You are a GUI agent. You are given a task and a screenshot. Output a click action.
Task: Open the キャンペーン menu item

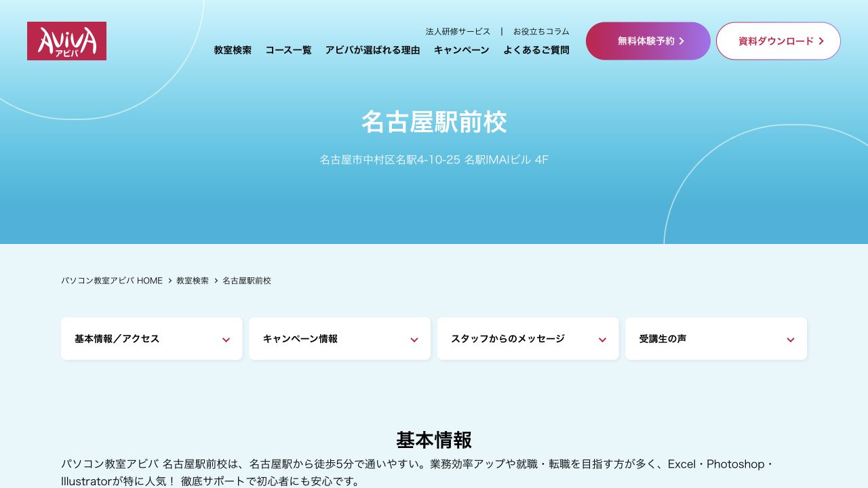point(461,50)
